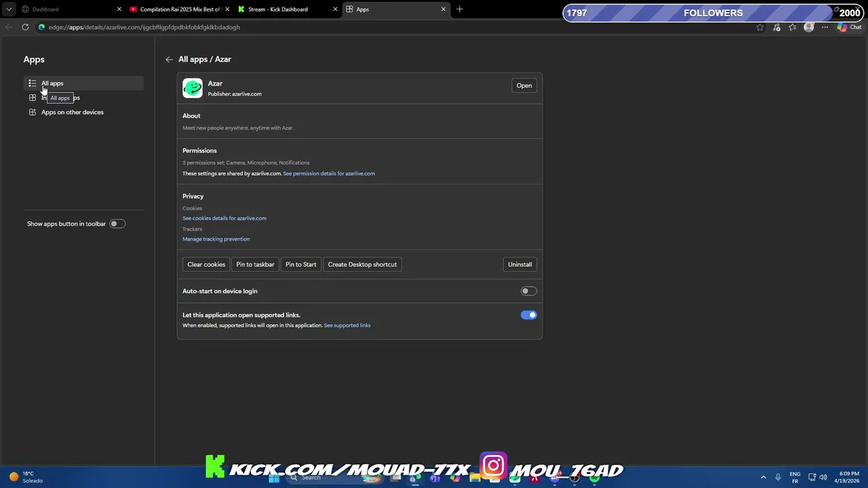
Task: Click Clear cookies button
Action: [x=206, y=264]
